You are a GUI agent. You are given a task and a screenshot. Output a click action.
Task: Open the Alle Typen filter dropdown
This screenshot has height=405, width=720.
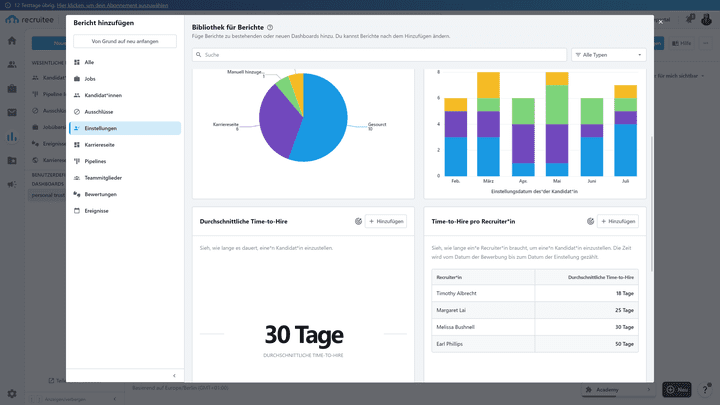pos(608,55)
